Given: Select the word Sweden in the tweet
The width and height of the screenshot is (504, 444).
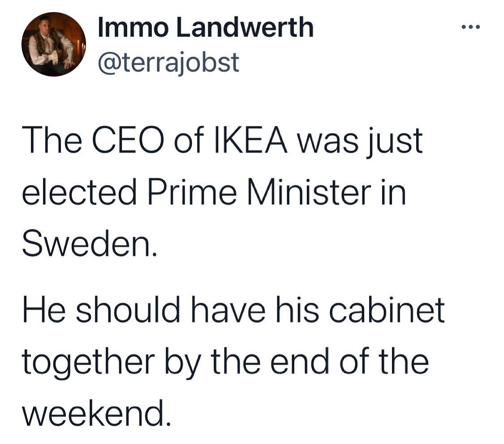Looking at the screenshot, I should (89, 245).
